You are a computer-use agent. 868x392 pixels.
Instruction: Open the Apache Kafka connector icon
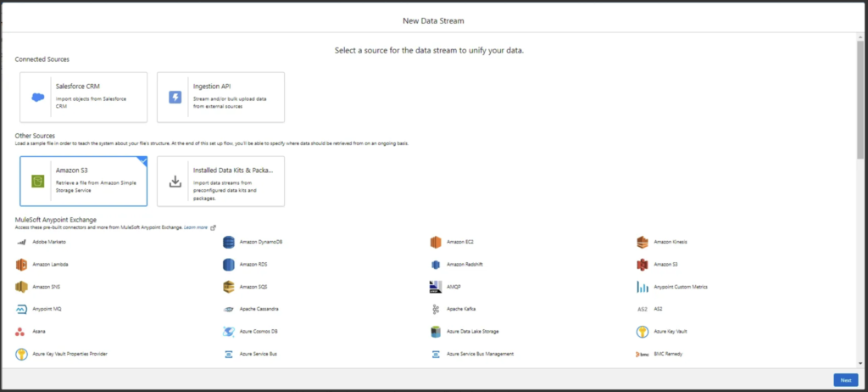pos(436,309)
